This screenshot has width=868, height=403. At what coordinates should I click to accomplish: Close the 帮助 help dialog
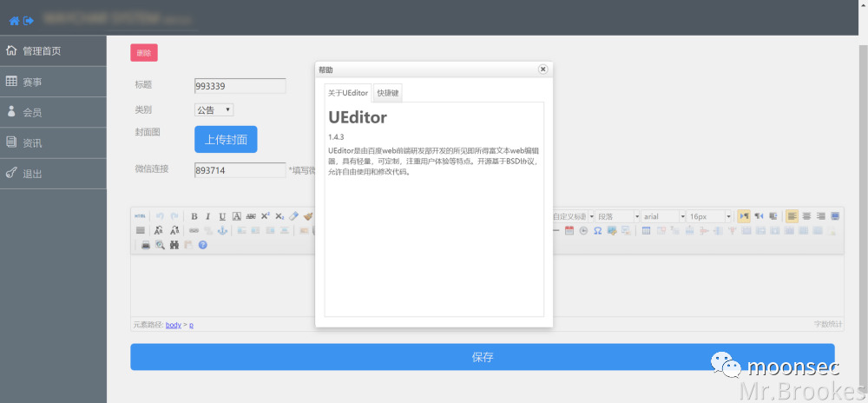[x=543, y=69]
